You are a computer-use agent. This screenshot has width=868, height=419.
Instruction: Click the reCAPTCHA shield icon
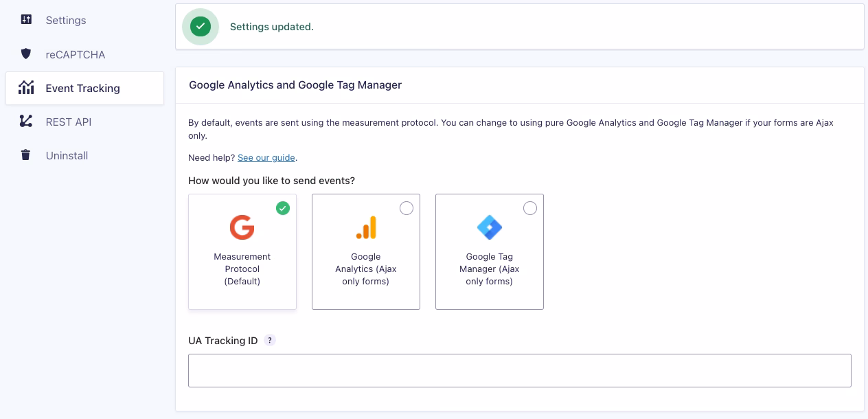tap(26, 54)
